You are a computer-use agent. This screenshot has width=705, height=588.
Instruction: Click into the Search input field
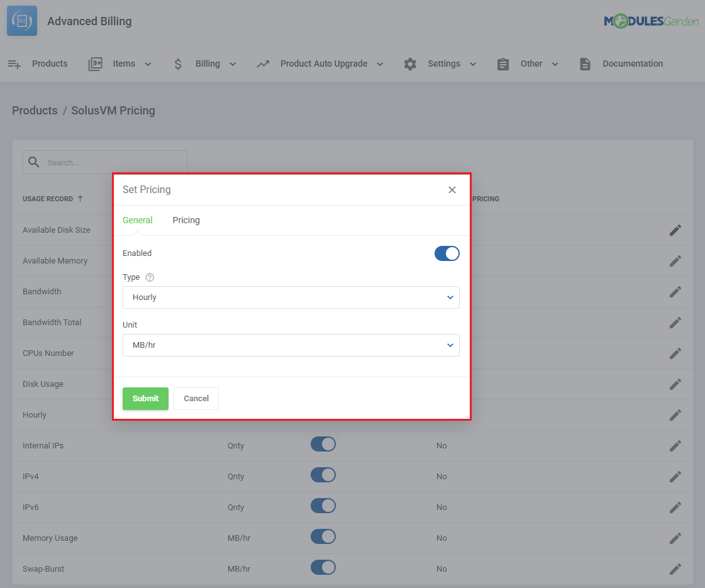coord(105,162)
